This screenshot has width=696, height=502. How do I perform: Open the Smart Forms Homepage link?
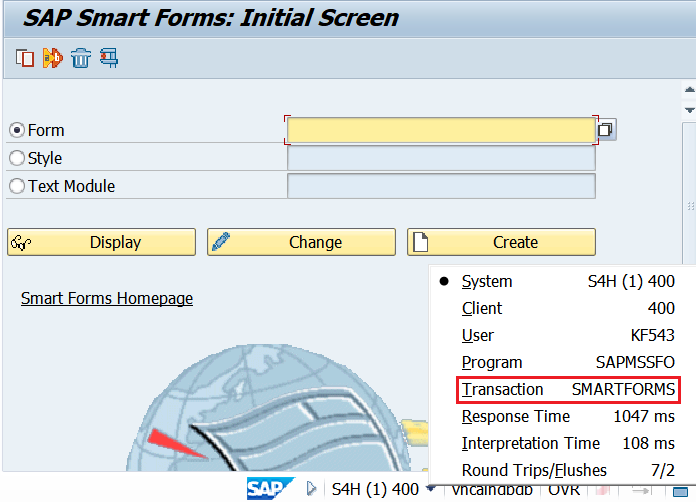[x=107, y=298]
